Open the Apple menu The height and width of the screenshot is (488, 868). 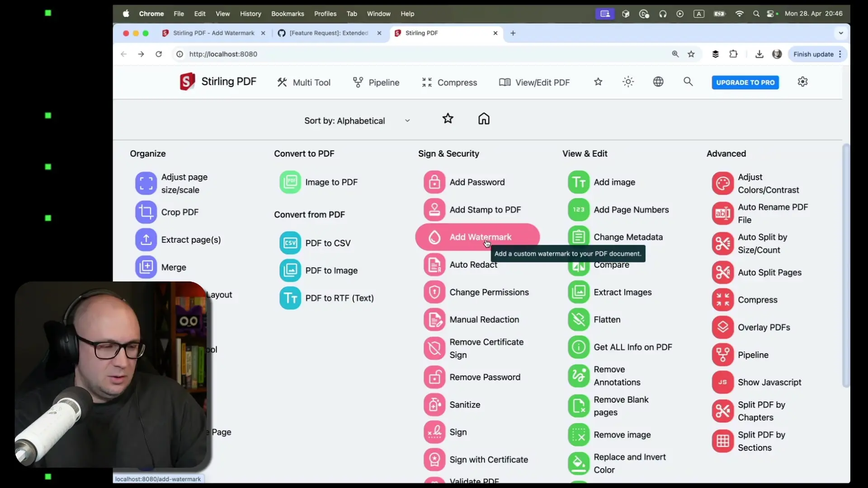[x=126, y=14]
